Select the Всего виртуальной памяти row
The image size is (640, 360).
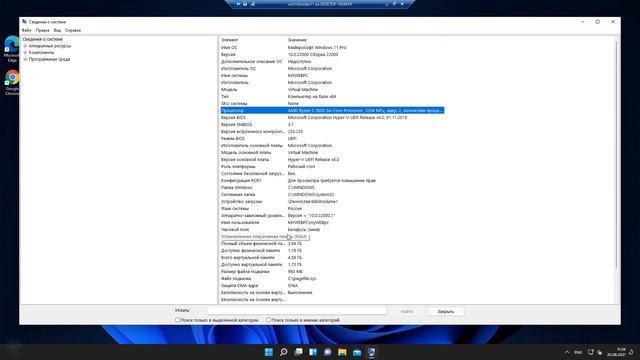(x=332, y=258)
